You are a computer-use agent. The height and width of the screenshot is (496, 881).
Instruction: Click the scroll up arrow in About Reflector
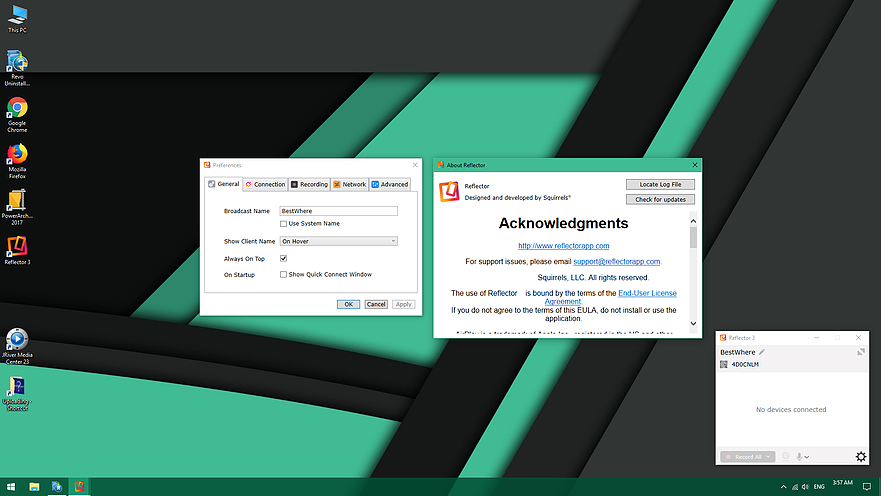693,221
